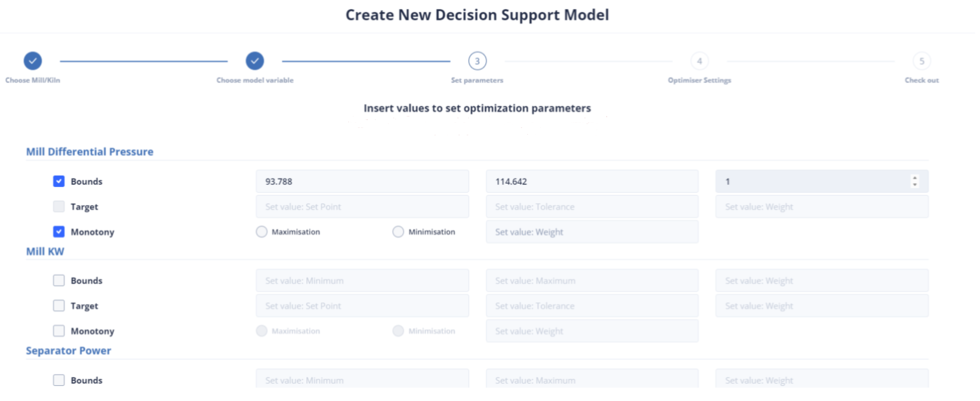
Task: Click the Check out step label
Action: coord(922,80)
